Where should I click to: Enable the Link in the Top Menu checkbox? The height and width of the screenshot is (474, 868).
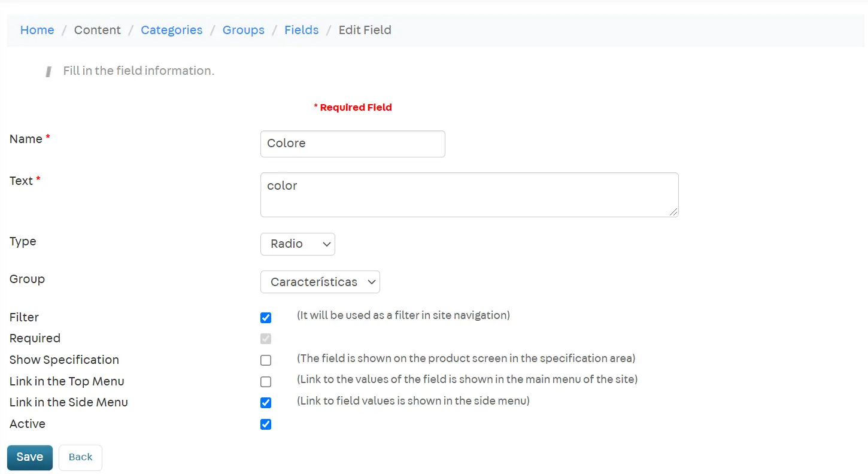[266, 382]
